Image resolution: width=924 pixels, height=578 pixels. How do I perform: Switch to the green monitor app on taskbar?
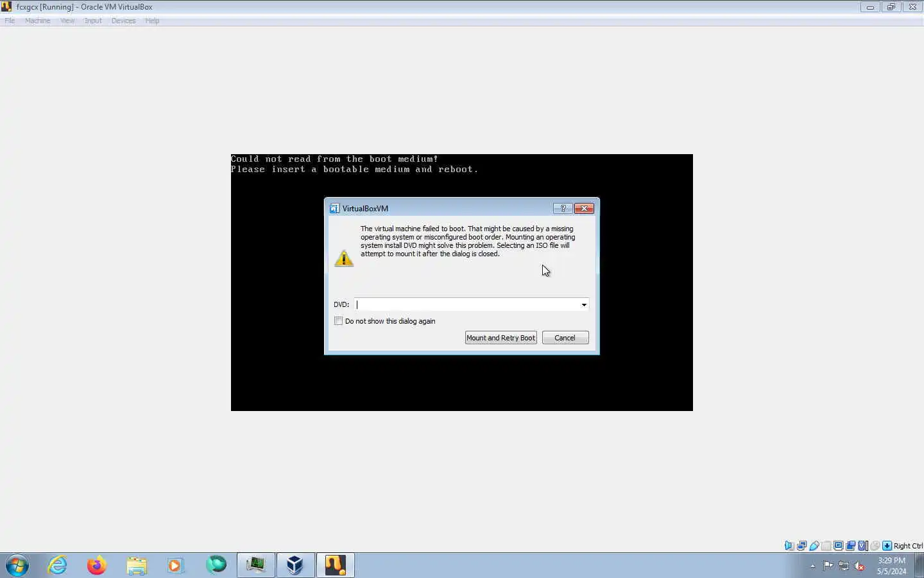[256, 565]
